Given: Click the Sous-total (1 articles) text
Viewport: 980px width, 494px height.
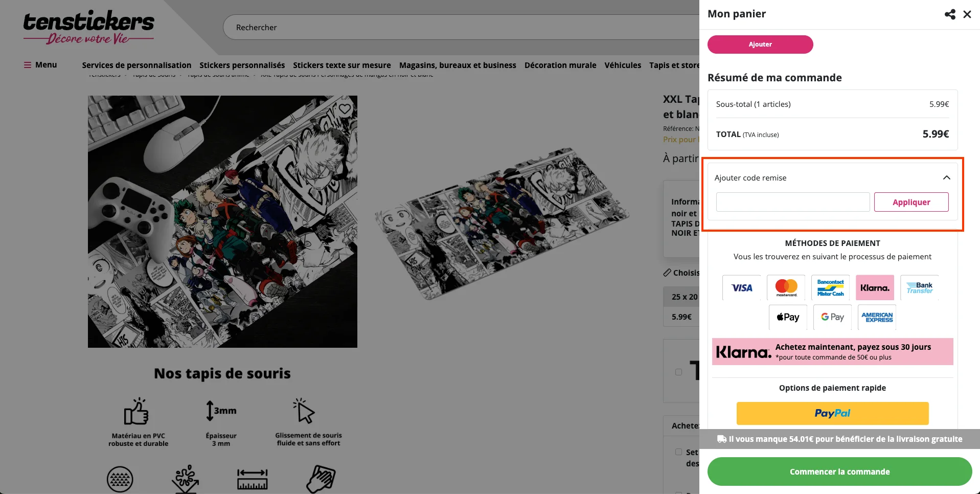Looking at the screenshot, I should pos(754,104).
